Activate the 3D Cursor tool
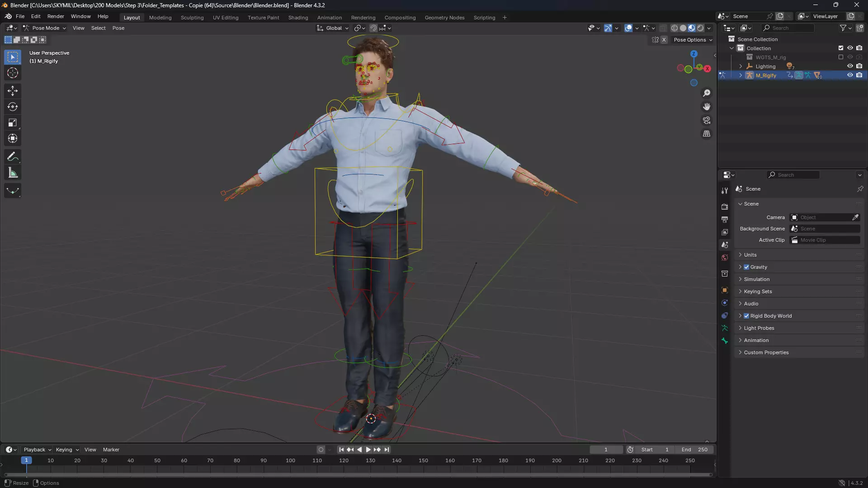Viewport: 868px width, 488px height. click(x=13, y=73)
